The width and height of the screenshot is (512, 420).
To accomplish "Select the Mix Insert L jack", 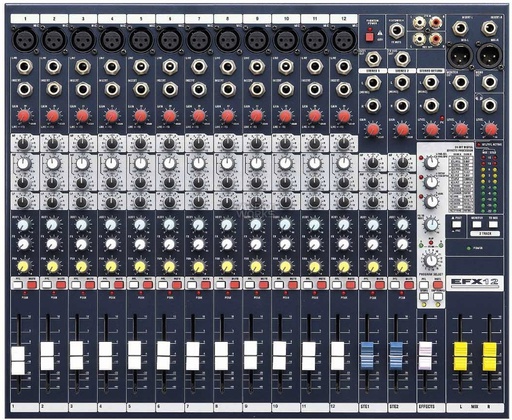I will (460, 28).
